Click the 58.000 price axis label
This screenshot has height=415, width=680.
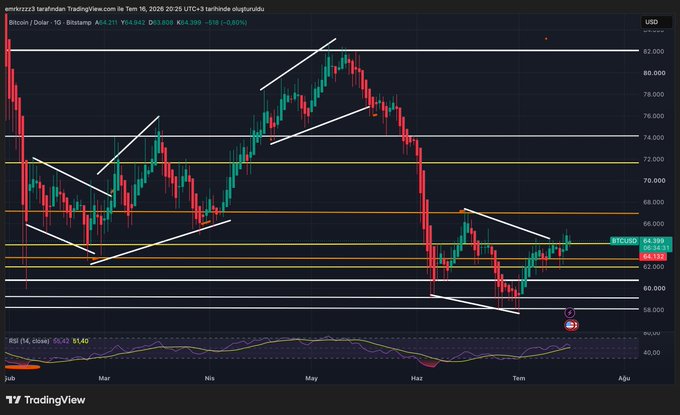[654, 310]
